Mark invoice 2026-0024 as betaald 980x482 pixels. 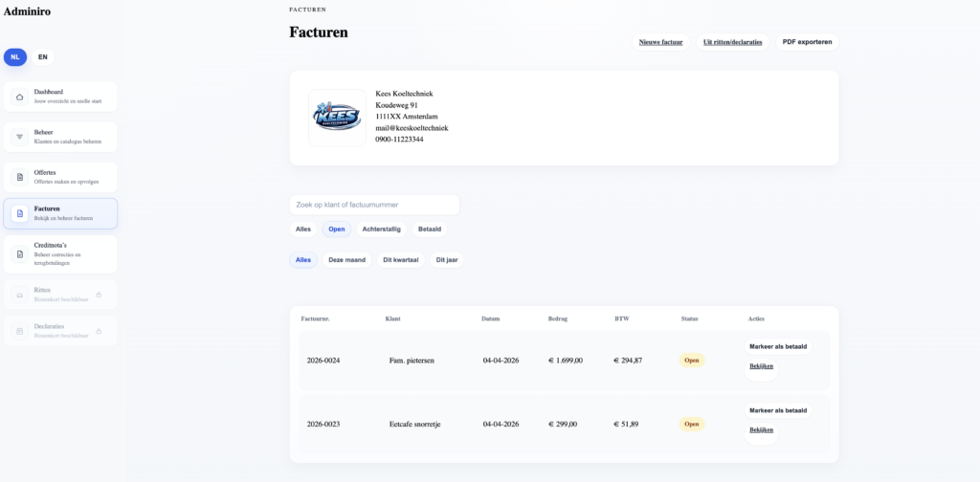(777, 346)
